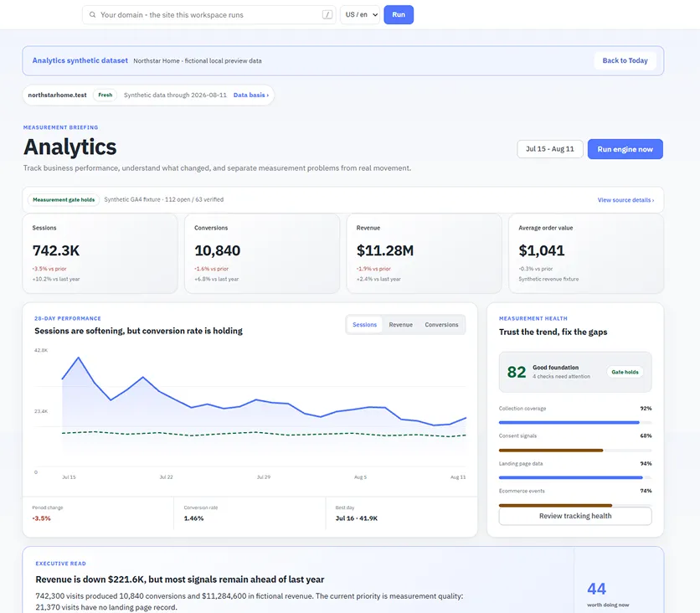
Task: Click the Back to Today button
Action: [x=625, y=61]
